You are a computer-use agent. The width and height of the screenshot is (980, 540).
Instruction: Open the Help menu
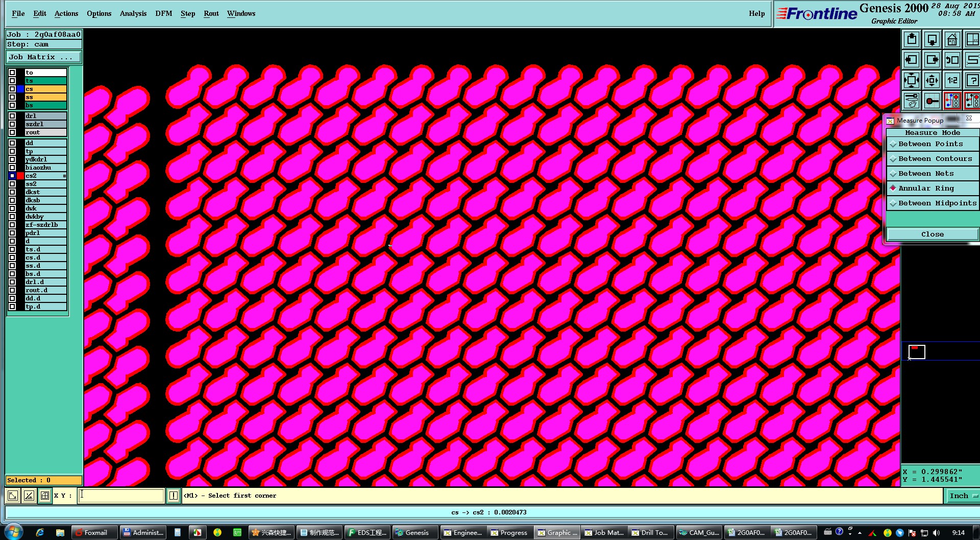click(x=757, y=14)
